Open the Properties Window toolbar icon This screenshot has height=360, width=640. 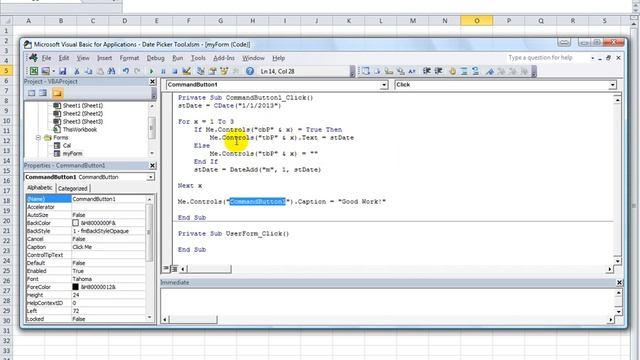[212, 71]
